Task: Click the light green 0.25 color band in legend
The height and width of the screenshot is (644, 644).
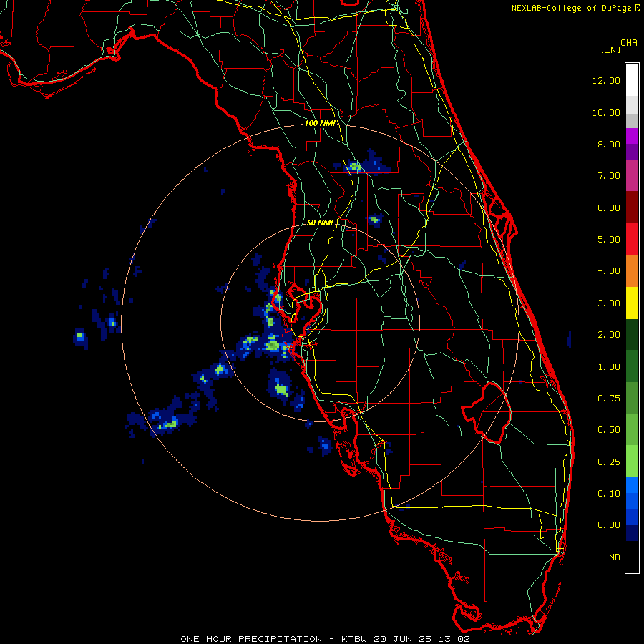Action: tap(632, 462)
